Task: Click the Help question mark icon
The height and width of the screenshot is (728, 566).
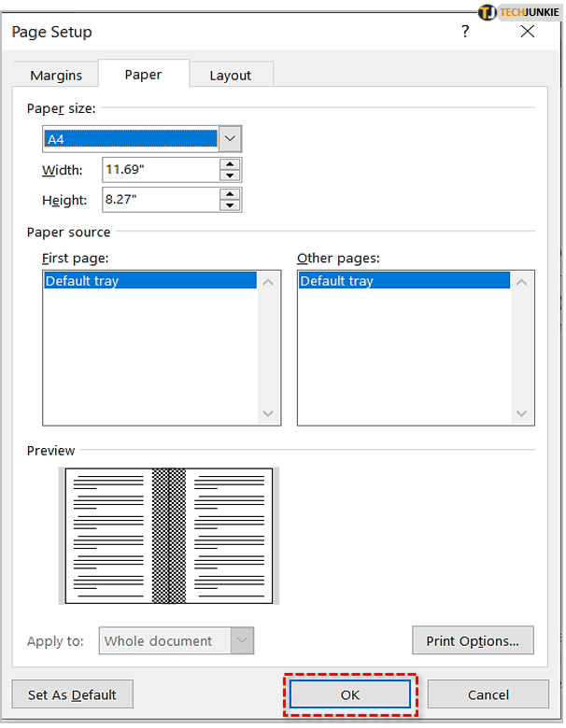Action: [x=465, y=33]
